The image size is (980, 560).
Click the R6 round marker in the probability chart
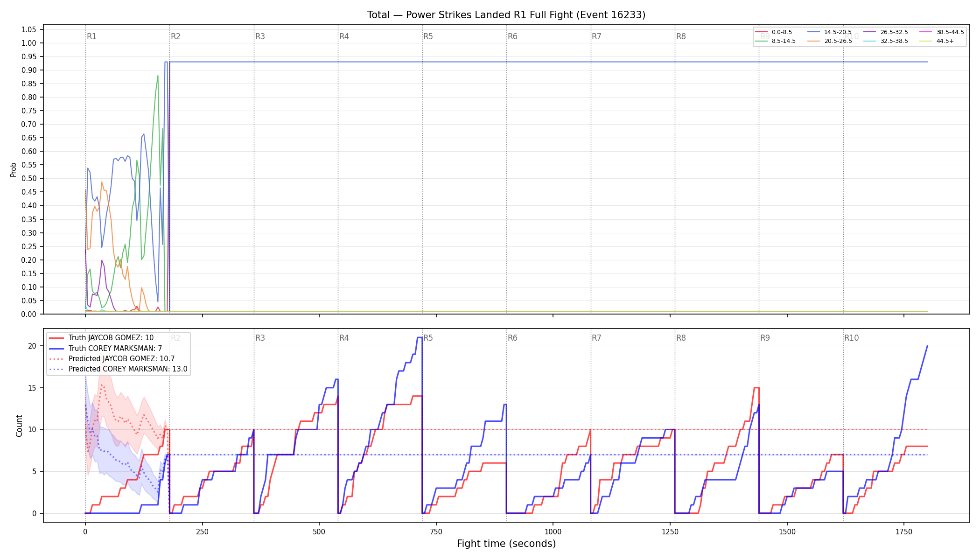512,36
